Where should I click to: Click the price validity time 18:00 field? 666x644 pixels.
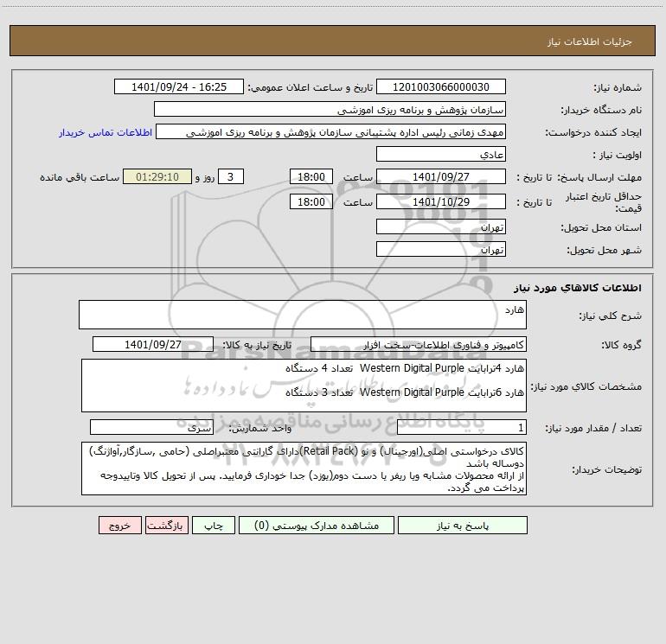pos(311,202)
